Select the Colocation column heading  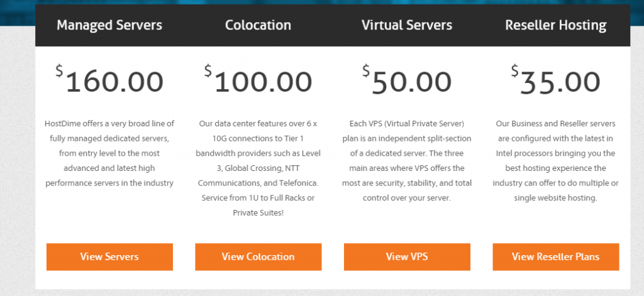pyautogui.click(x=258, y=26)
